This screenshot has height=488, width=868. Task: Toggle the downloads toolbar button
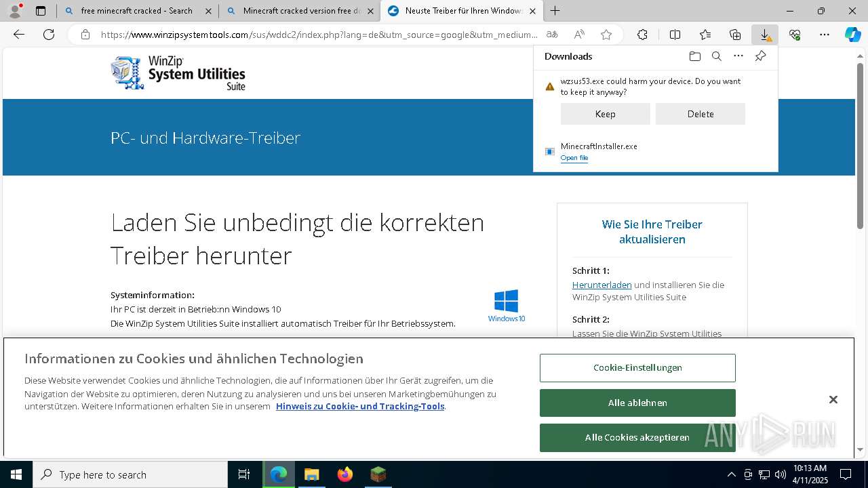pos(765,35)
